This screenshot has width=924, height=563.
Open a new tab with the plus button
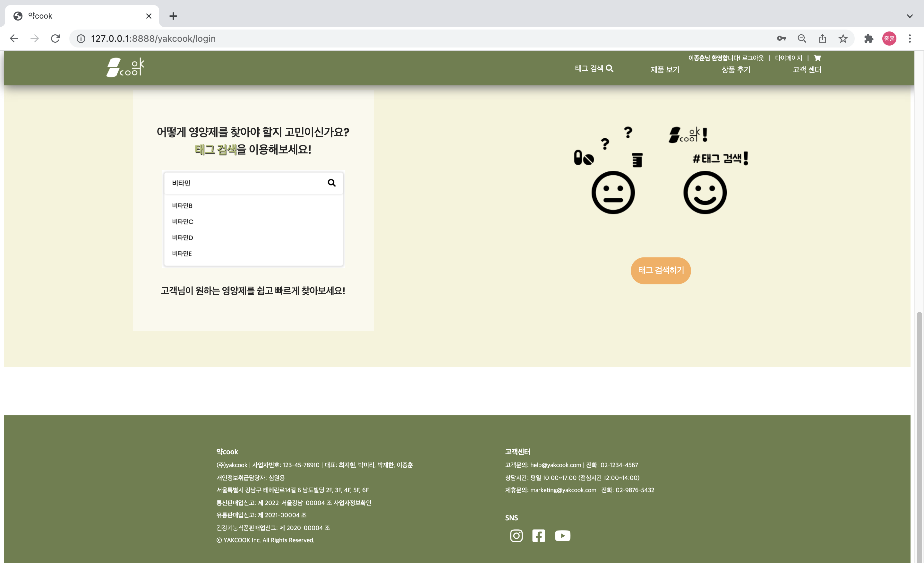coord(173,16)
